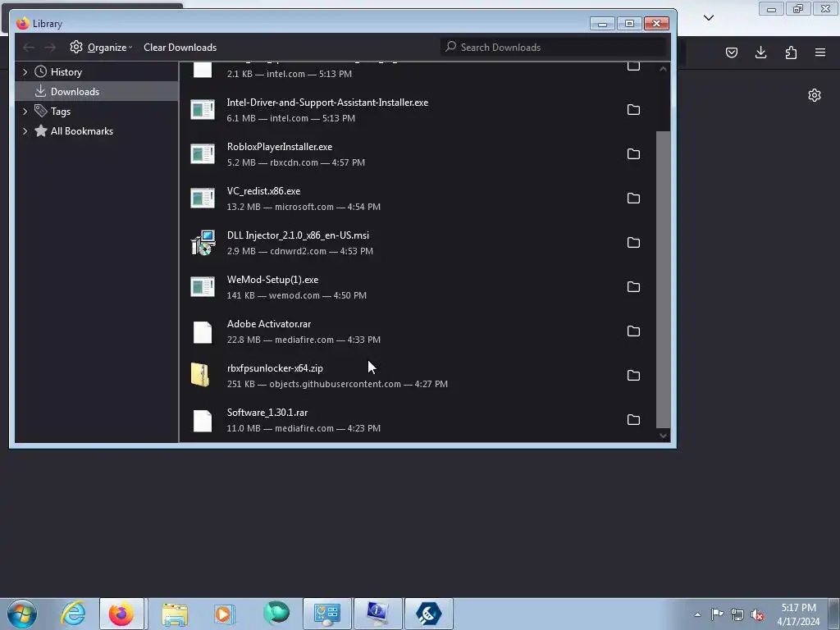Select WeMod-Setup(1).exe entry
The height and width of the screenshot is (630, 840).
click(417, 287)
